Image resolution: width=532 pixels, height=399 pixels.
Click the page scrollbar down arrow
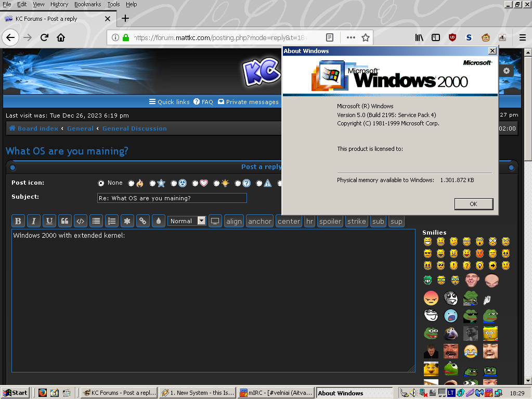tap(528, 381)
